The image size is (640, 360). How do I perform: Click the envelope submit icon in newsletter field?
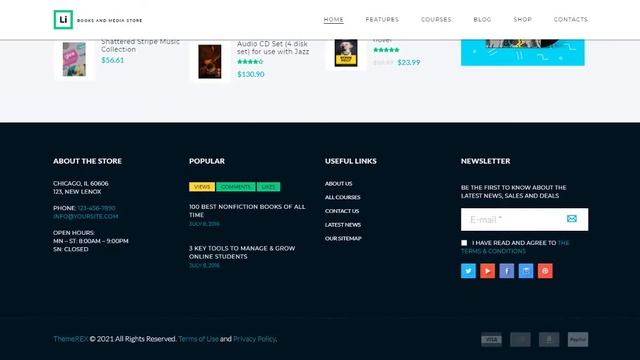[x=572, y=219]
